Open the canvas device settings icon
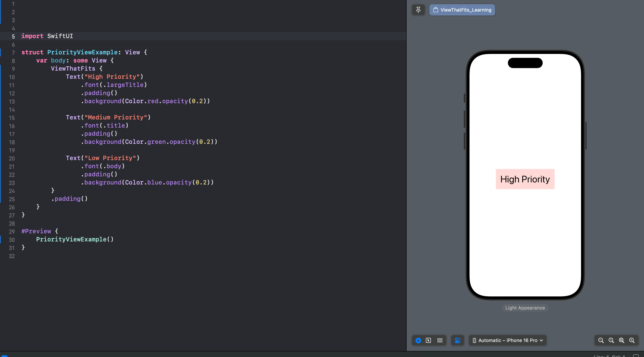This screenshot has height=357, width=644. pyautogui.click(x=458, y=340)
